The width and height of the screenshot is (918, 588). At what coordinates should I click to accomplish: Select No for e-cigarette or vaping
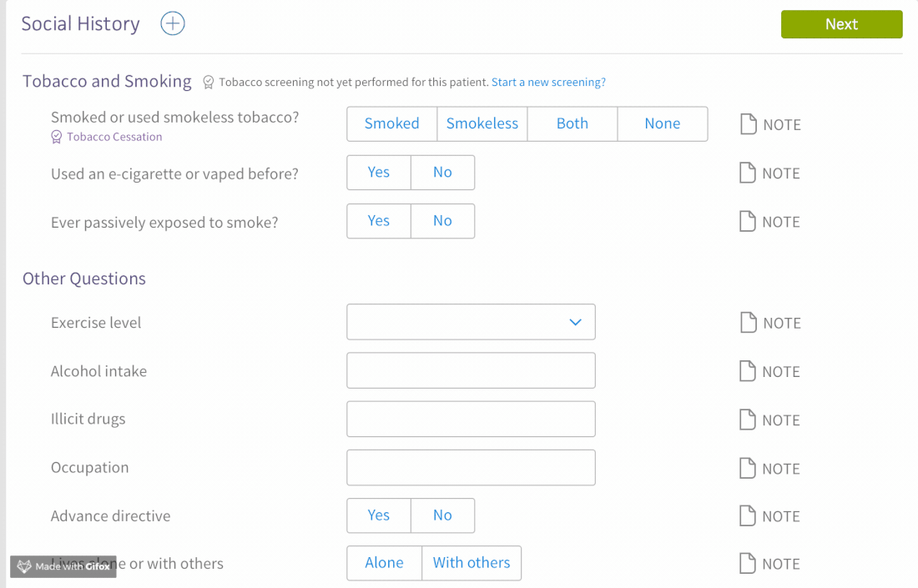coord(442,172)
